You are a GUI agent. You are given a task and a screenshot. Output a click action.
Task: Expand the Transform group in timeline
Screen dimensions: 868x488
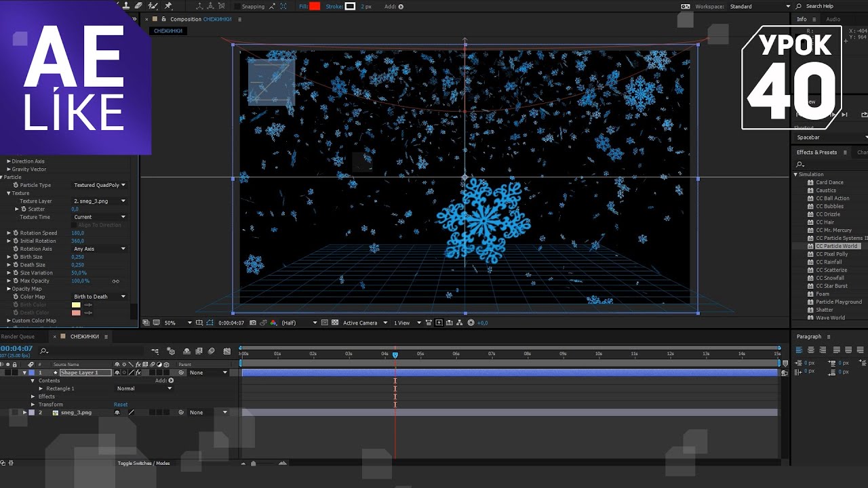33,405
